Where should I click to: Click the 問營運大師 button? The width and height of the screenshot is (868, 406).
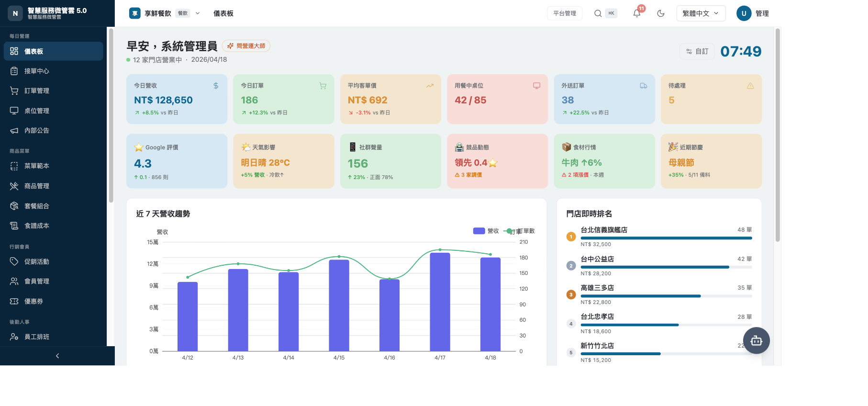(246, 46)
